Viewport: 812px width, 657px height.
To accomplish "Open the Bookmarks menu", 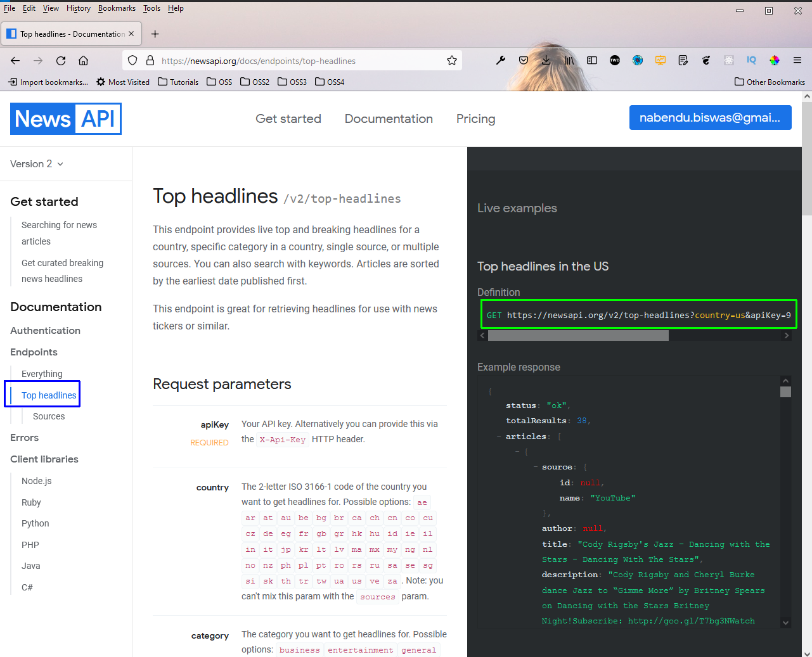I will 117,8.
